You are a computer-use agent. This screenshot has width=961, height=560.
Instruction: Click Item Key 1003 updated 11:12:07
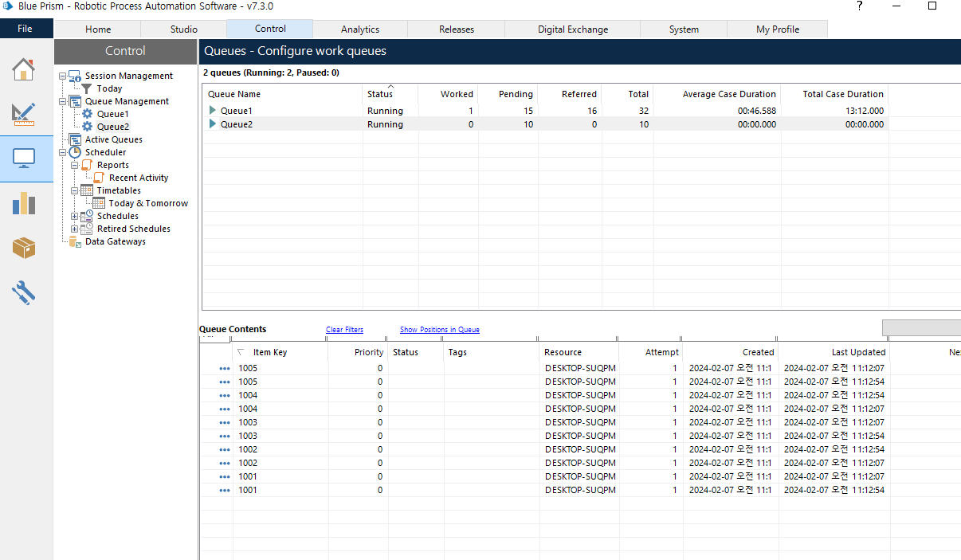[x=248, y=423]
